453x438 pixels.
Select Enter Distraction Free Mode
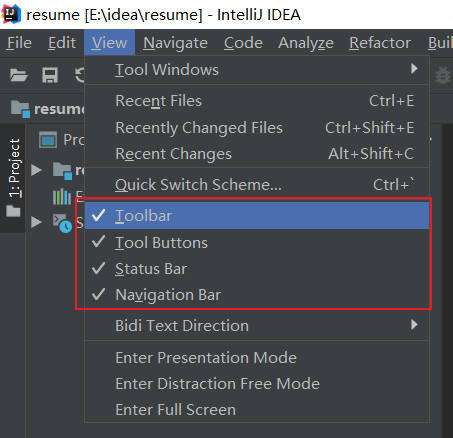(257, 384)
